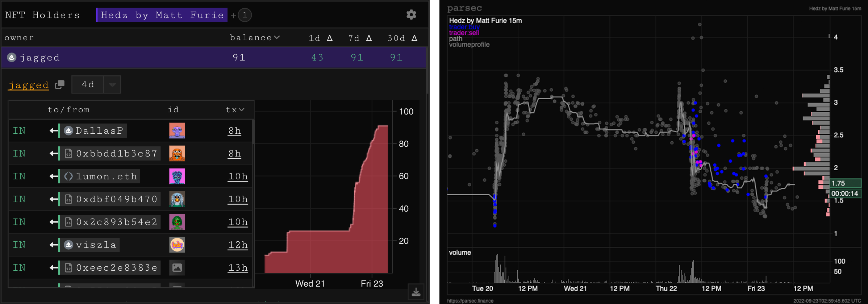This screenshot has height=304, width=868.
Task: Click the Hedz by Matt Furie 15m title
Action: pyautogui.click(x=485, y=21)
